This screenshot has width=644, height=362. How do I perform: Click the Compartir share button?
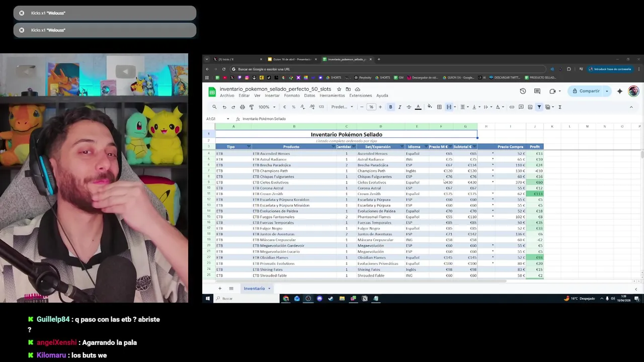click(x=586, y=91)
